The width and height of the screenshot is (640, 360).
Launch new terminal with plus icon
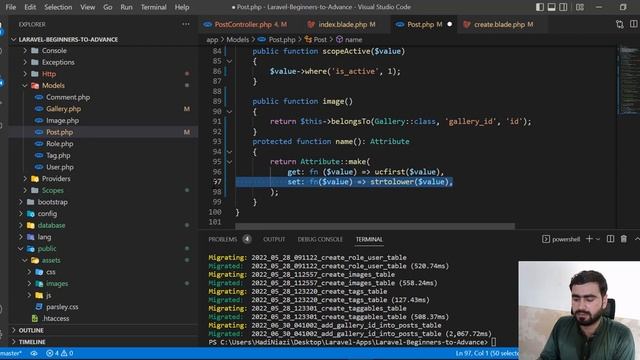(x=589, y=239)
